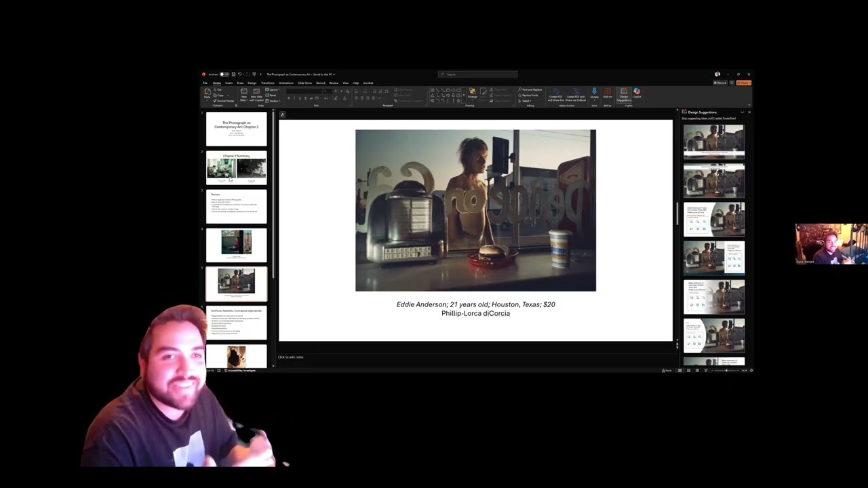Click the text highlight color icon

coord(336,98)
